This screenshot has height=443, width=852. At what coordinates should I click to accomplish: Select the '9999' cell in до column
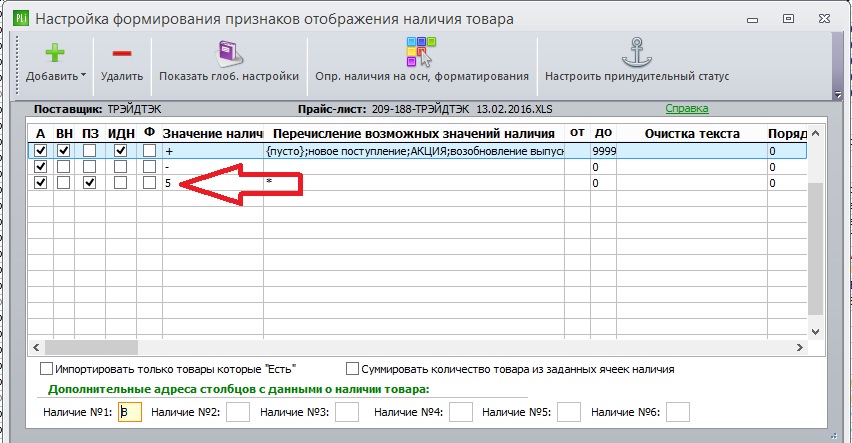pyautogui.click(x=604, y=151)
